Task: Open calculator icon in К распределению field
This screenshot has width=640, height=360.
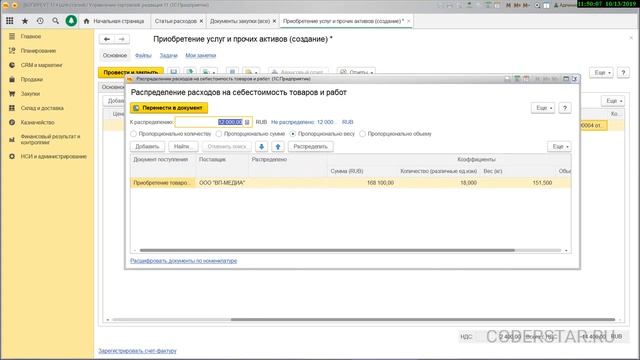Action: click(x=247, y=122)
